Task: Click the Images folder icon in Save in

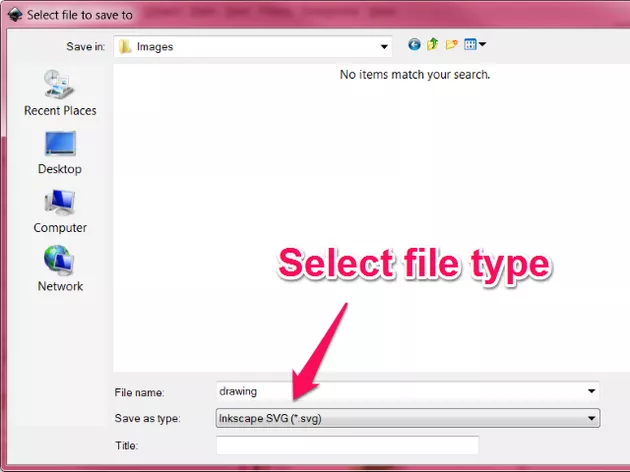Action: (124, 46)
